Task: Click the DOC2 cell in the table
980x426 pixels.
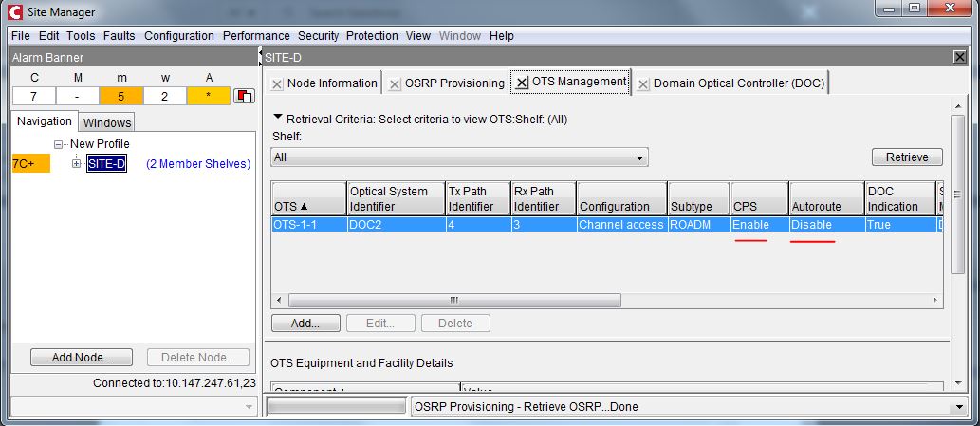Action: (x=397, y=224)
